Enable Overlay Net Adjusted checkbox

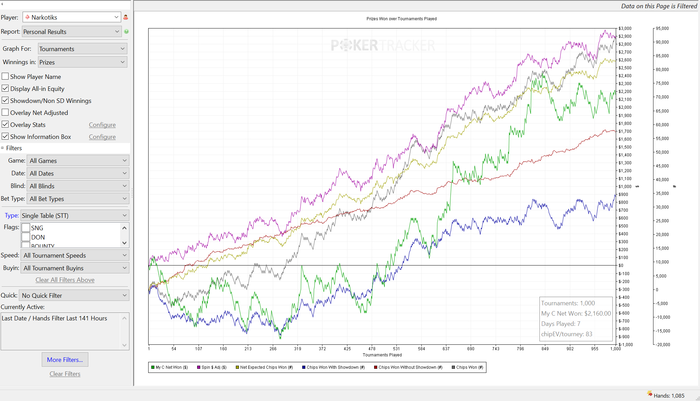[5, 113]
